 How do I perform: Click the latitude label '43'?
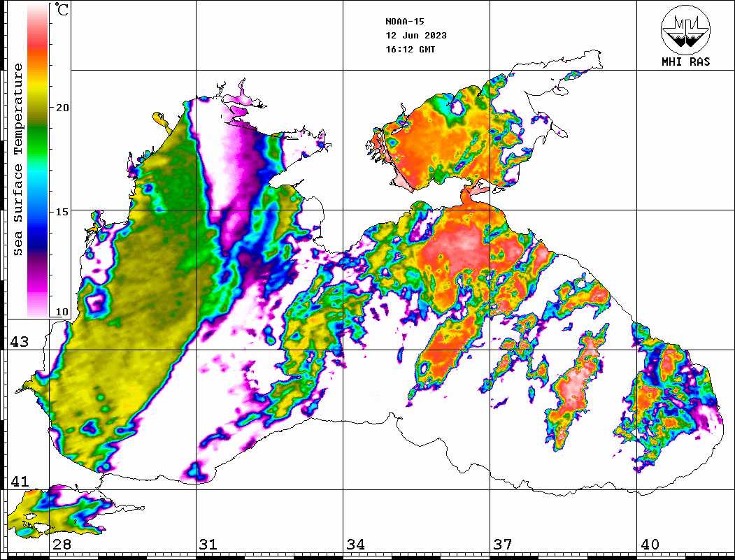pyautogui.click(x=19, y=342)
